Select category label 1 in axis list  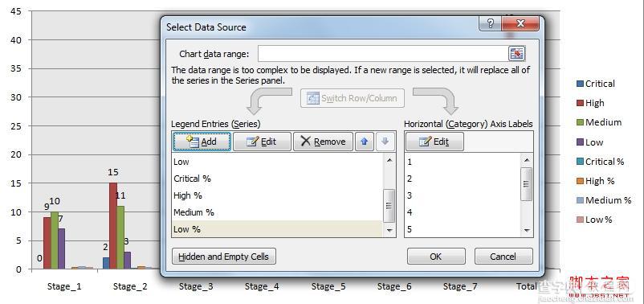pyautogui.click(x=463, y=162)
